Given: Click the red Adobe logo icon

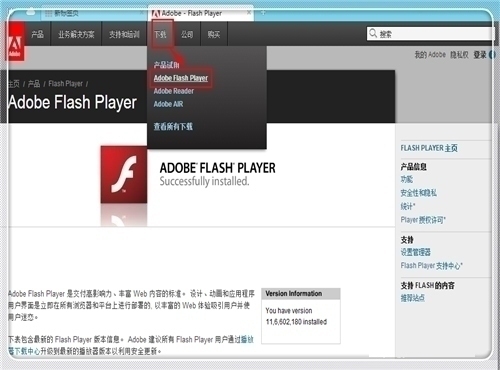Looking at the screenshot, I should [15, 41].
